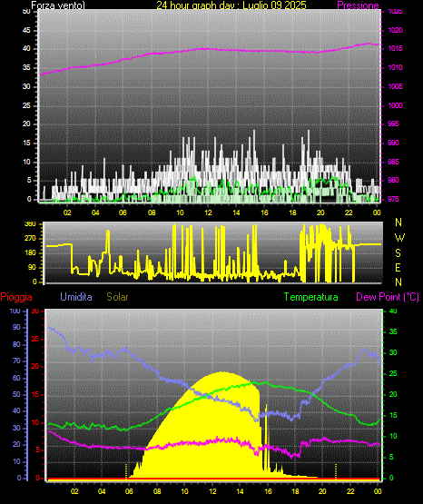Click the 18 hour mark on wind graph
Screen dimensions: 423x504
click(292, 212)
